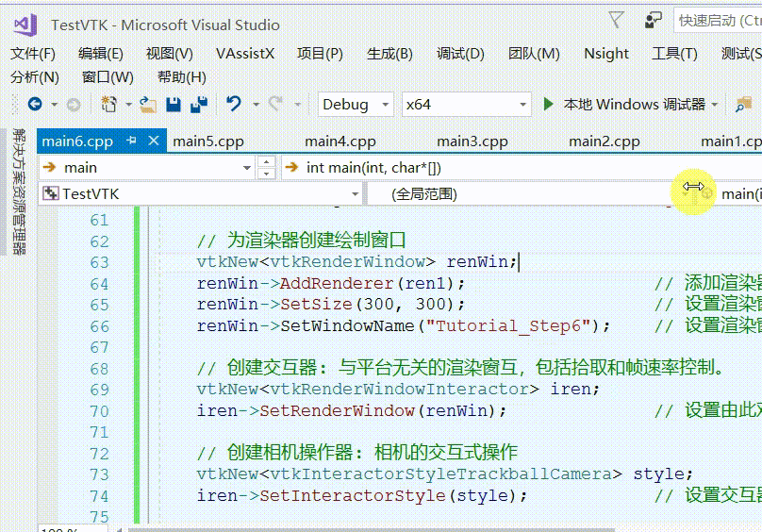The width and height of the screenshot is (762, 532).
Task: Click the new project icon
Action: pyautogui.click(x=108, y=104)
